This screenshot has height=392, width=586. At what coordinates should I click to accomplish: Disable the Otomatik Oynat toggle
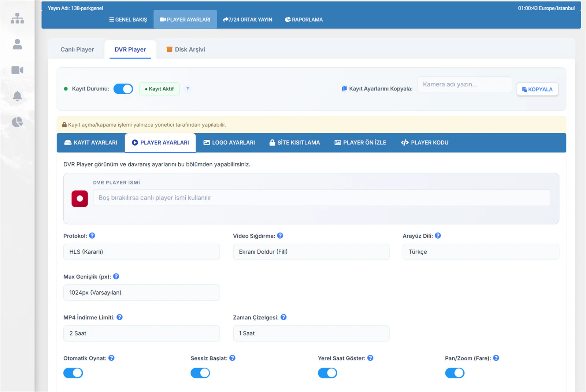[73, 373]
